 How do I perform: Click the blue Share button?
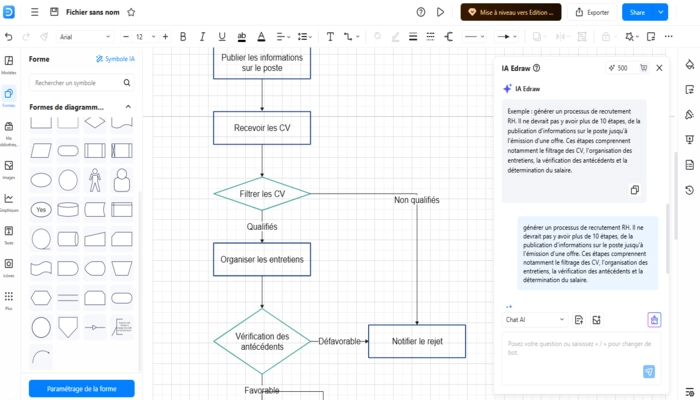tap(638, 12)
